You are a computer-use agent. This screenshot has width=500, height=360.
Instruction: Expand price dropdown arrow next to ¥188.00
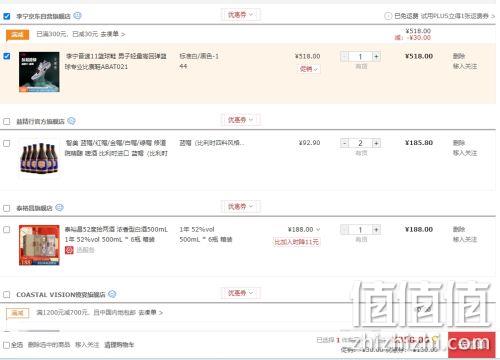click(318, 229)
